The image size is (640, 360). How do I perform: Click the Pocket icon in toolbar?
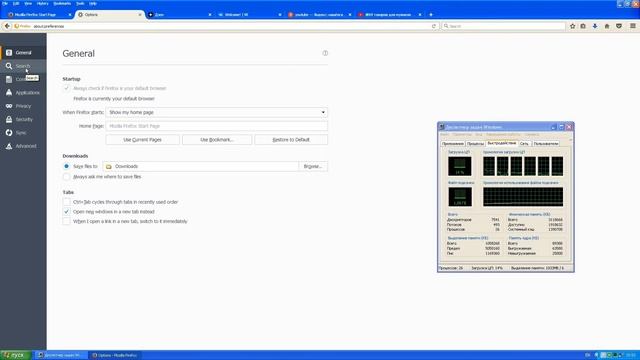tap(619, 26)
